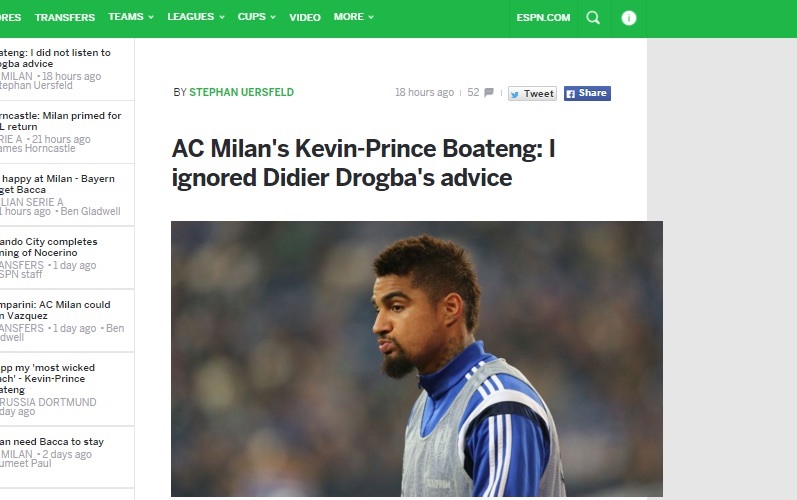Open the Zamparini Vazquez transfer story
The width and height of the screenshot is (797, 500).
(55, 310)
